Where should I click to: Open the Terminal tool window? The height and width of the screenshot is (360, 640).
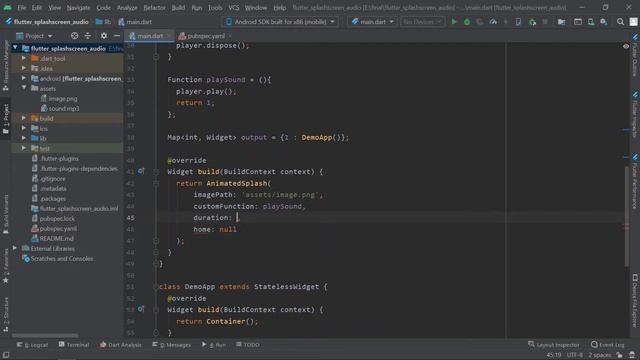[x=74, y=345]
